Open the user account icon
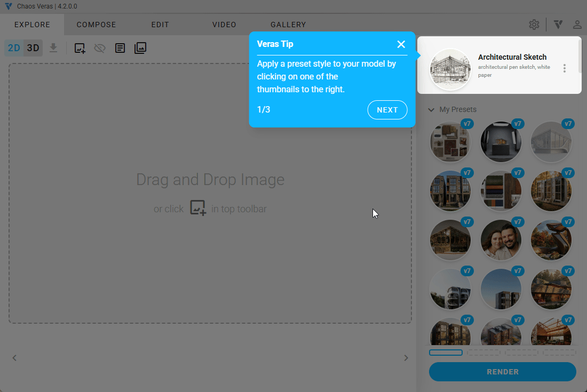This screenshot has width=587, height=392. coord(577,25)
